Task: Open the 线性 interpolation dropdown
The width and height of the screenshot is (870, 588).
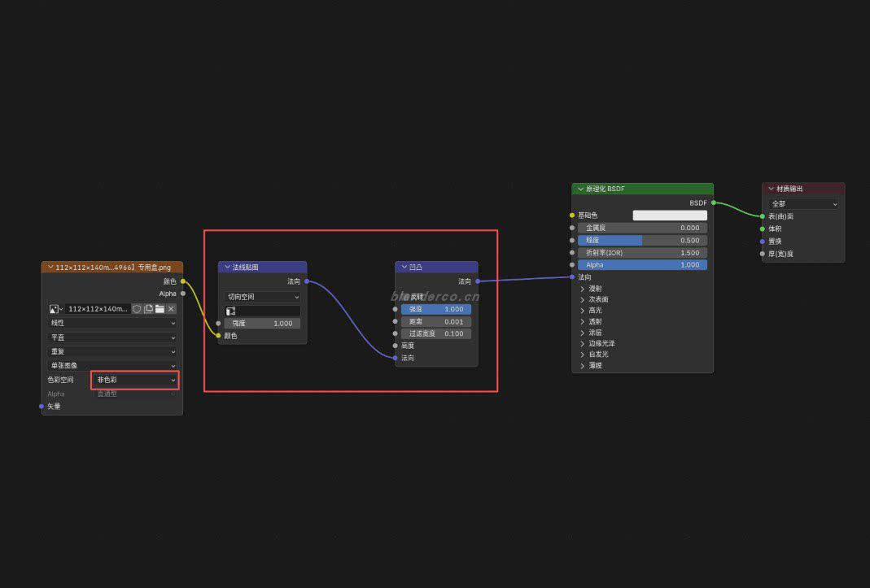Action: pyautogui.click(x=112, y=323)
